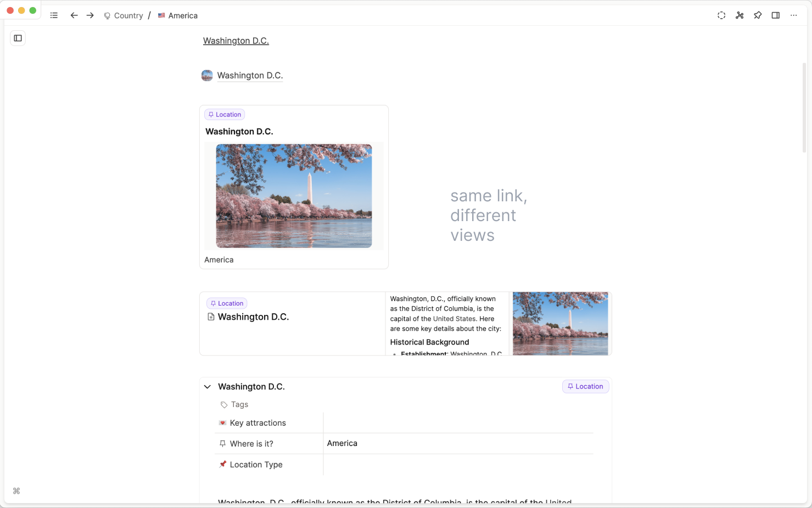812x508 pixels.
Task: Click the dashed circle focus icon
Action: pos(721,15)
